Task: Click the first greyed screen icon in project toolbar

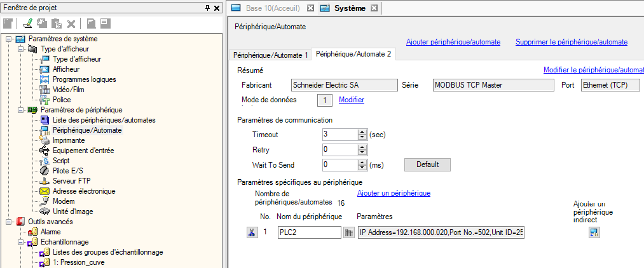Action: tap(8, 23)
